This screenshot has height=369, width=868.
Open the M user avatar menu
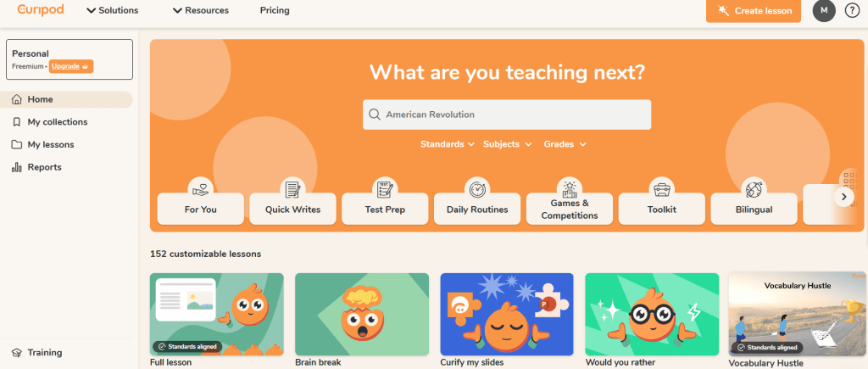click(824, 10)
